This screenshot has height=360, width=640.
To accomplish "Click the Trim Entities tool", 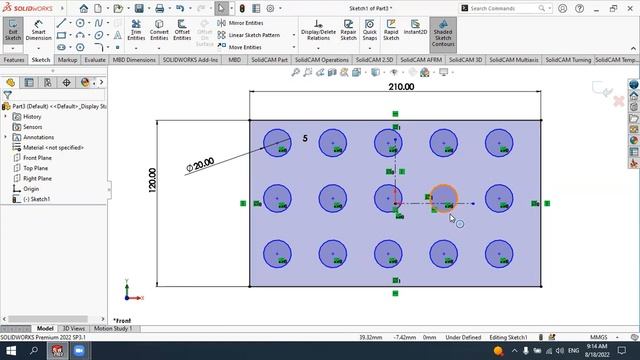I will pyautogui.click(x=136, y=30).
